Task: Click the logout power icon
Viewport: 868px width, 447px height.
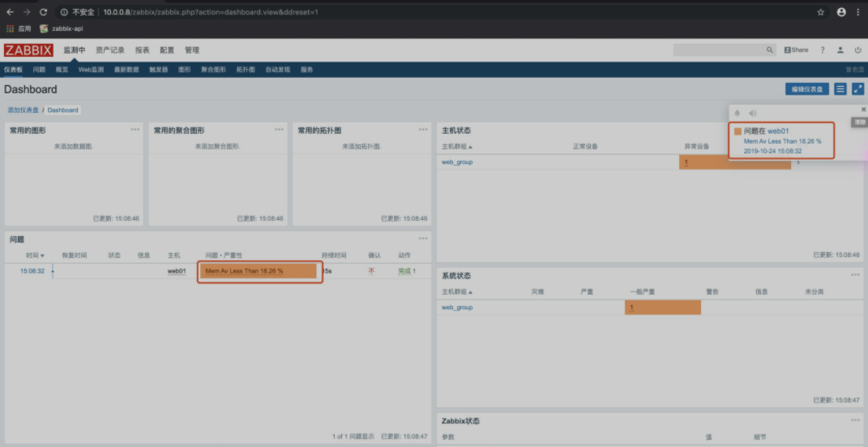Action: (x=858, y=49)
